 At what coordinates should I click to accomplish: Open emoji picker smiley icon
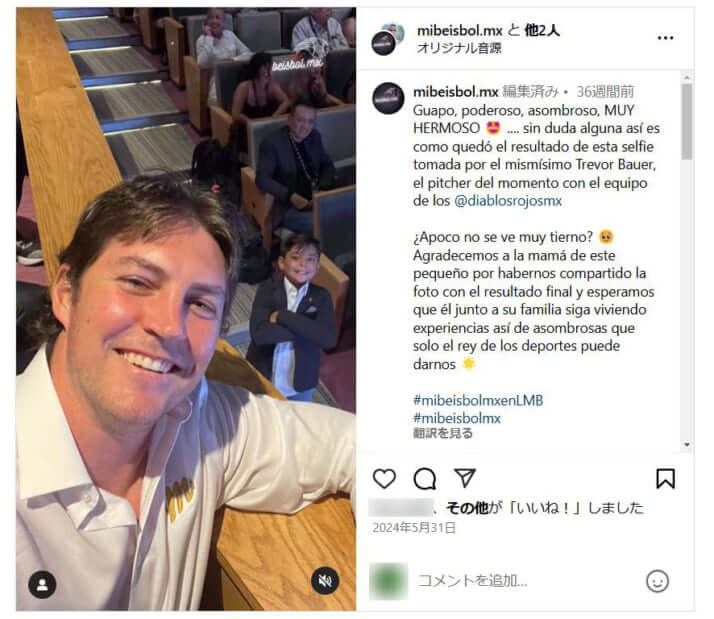pos(657,581)
